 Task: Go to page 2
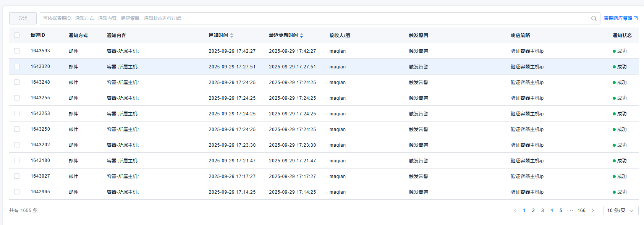(x=533, y=210)
